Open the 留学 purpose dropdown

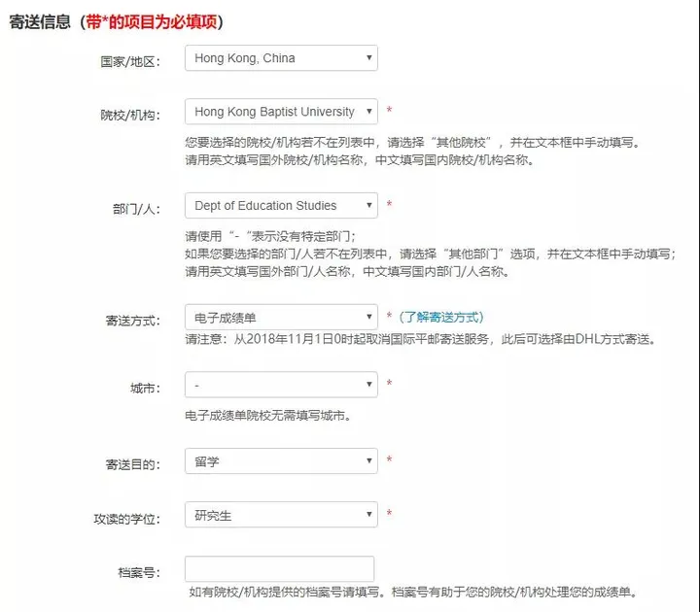point(280,461)
